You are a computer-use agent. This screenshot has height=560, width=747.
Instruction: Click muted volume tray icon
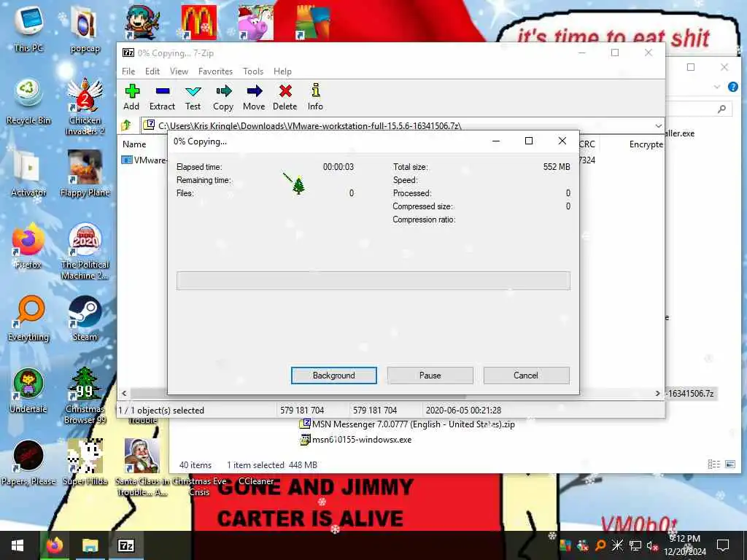coord(651,545)
